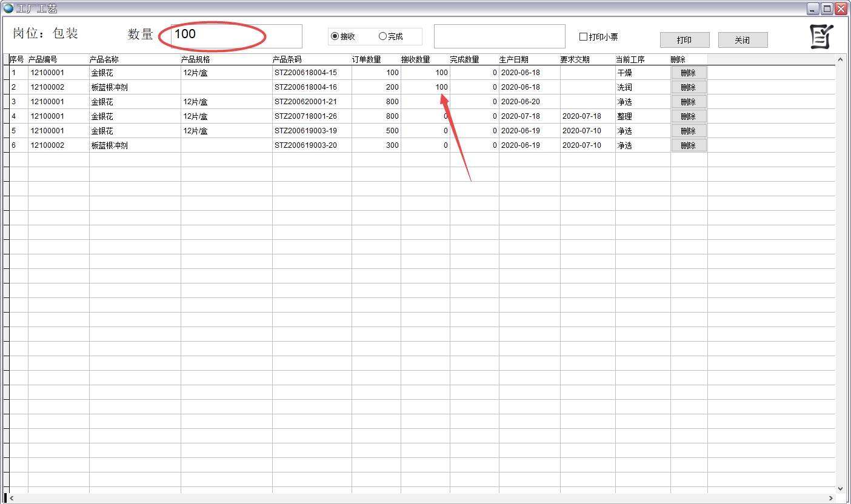The height and width of the screenshot is (504, 851).
Task: Click the 产品条码 column header
Action: 287,59
